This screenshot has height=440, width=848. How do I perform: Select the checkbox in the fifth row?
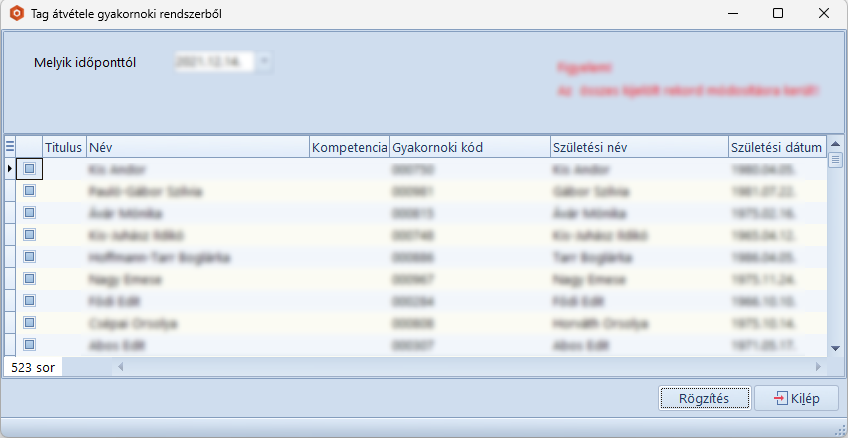30,257
